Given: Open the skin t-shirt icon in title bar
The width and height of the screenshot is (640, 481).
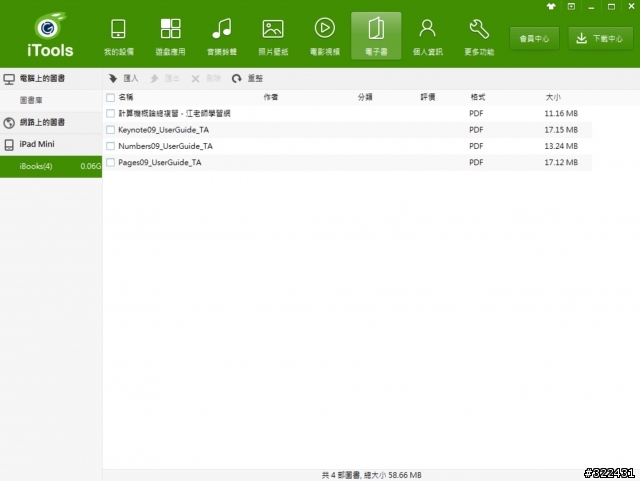Looking at the screenshot, I should pyautogui.click(x=551, y=7).
